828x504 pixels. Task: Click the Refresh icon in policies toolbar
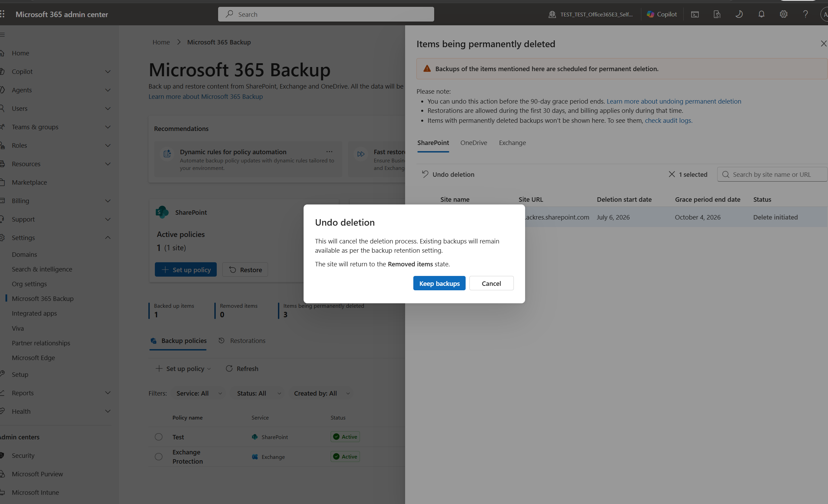click(229, 368)
